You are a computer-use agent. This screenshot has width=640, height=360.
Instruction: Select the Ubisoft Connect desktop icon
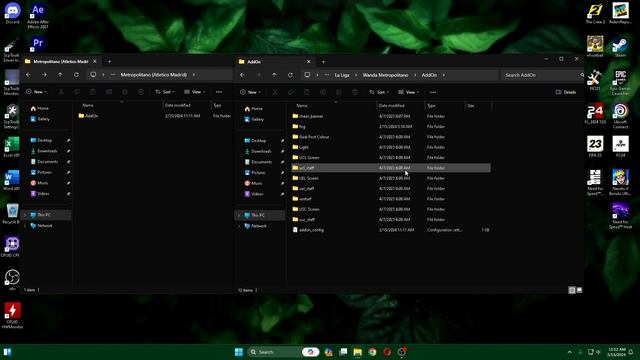click(x=620, y=116)
